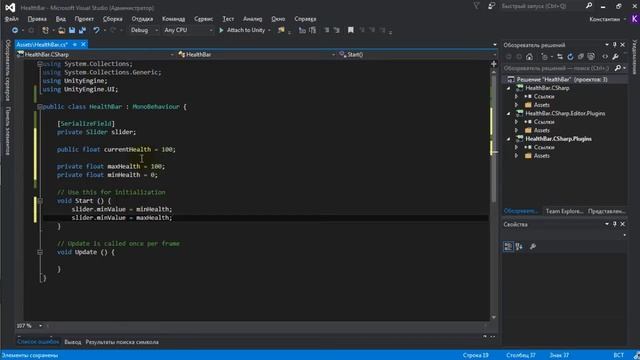This screenshot has width=640, height=360.
Task: Switch to the Team Explorer tab
Action: click(564, 211)
